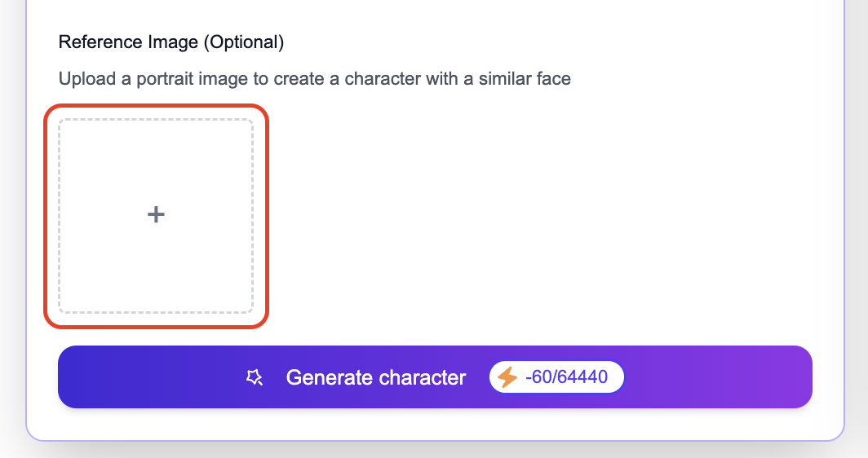Click the dashed border of upload box
Image resolution: width=868 pixels, height=458 pixels.
(x=156, y=120)
